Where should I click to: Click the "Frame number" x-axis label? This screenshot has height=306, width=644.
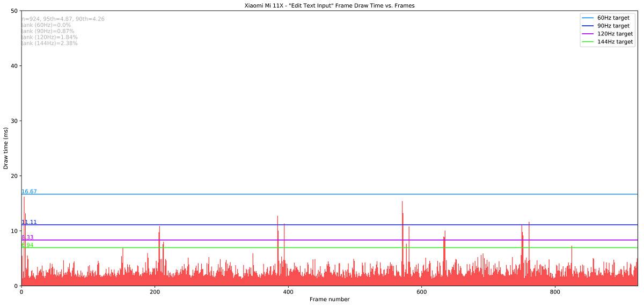(330, 300)
